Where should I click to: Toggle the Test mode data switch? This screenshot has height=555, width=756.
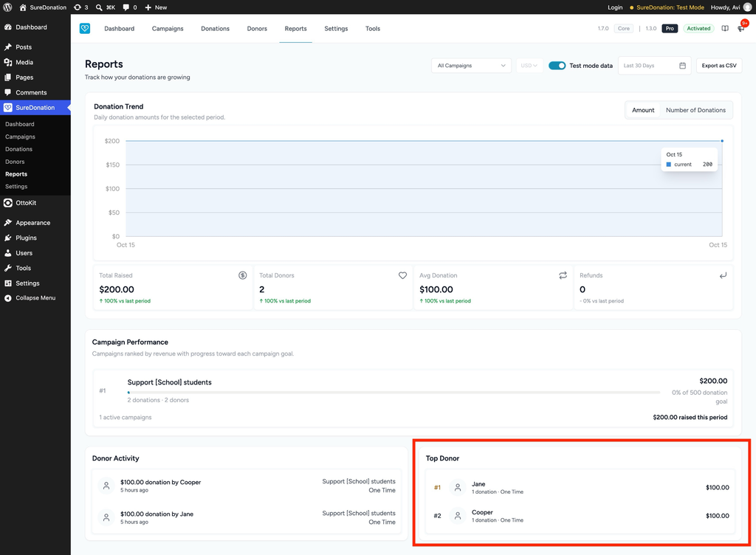click(557, 66)
